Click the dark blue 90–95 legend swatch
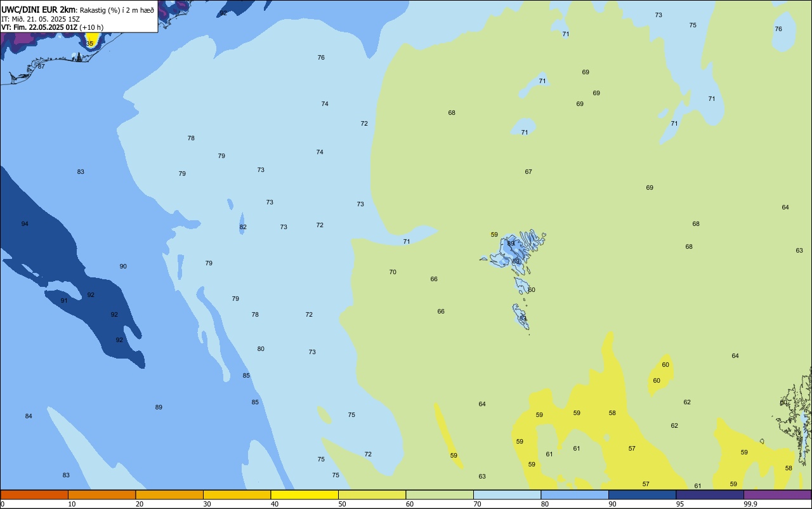The image size is (812, 509). click(642, 494)
